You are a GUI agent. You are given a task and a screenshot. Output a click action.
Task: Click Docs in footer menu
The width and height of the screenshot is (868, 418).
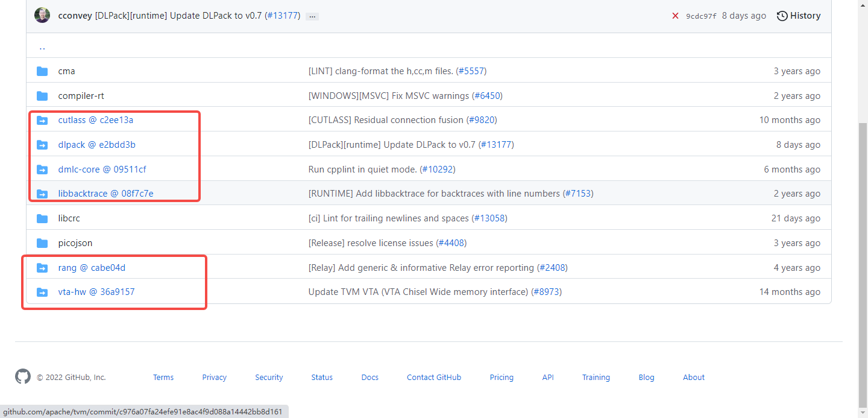pyautogui.click(x=370, y=378)
